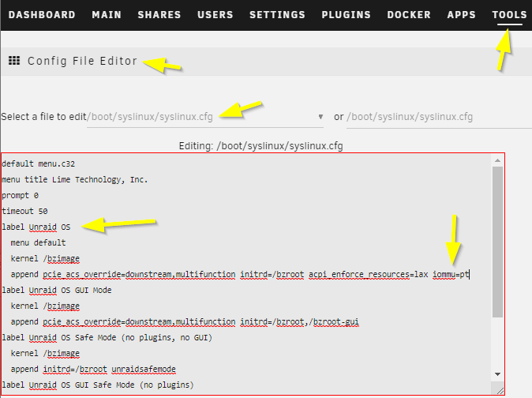Viewport: 532px width, 398px height.
Task: Click the dropdown arrow of file selector
Action: [x=320, y=117]
